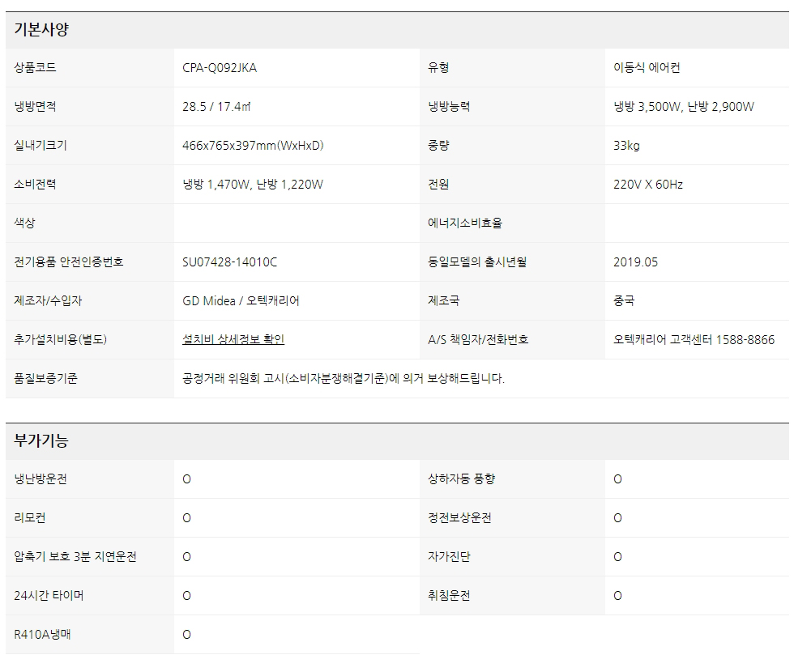Viewport: 794px width, 672px height.
Task: Click the R410A냉매 feature label
Action: [42, 635]
